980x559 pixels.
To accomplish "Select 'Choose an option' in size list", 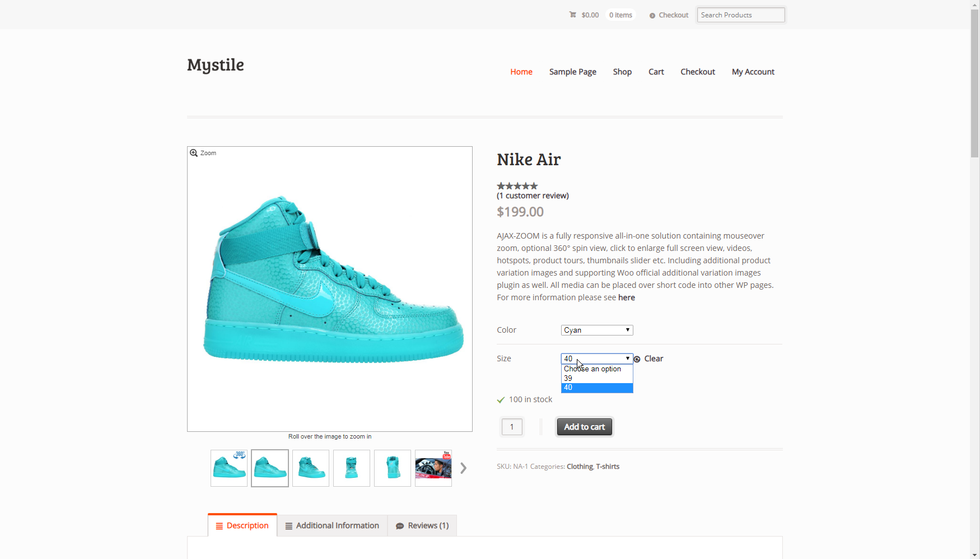I will click(597, 369).
